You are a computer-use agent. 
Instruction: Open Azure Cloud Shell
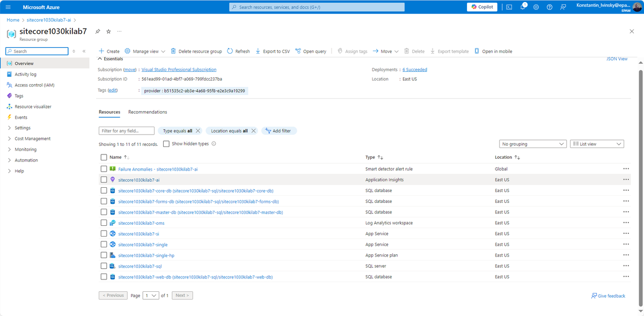508,6
